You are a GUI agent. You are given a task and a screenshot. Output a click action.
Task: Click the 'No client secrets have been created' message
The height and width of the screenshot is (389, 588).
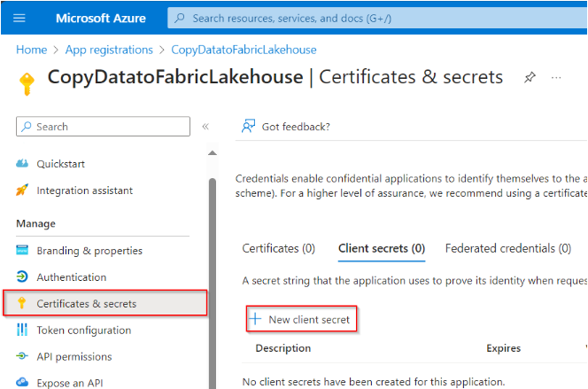point(374,382)
